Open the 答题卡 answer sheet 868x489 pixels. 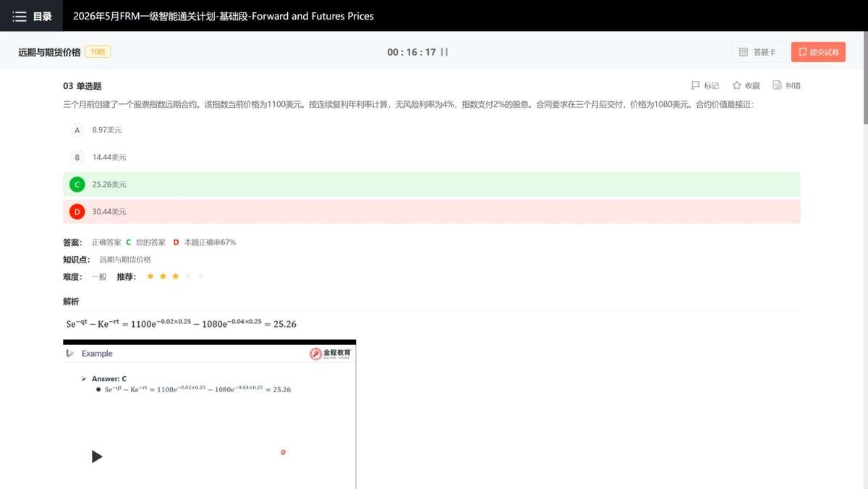coord(758,52)
